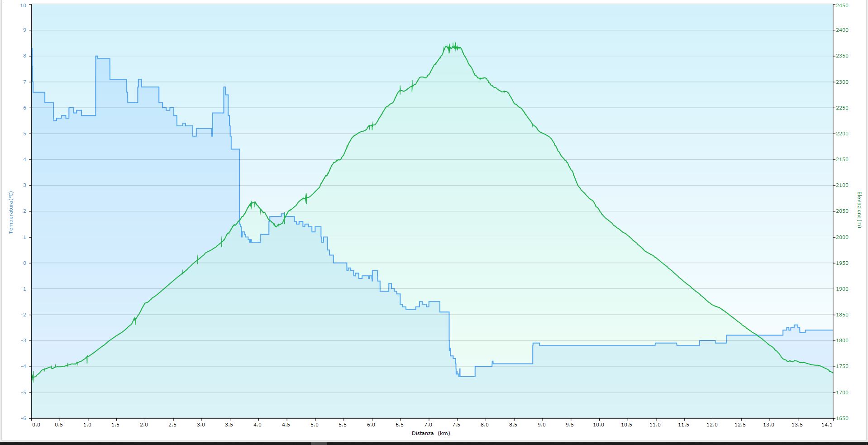868x445 pixels.
Task: Click the blue temperature plateau at 8°C
Action: [x=103, y=58]
